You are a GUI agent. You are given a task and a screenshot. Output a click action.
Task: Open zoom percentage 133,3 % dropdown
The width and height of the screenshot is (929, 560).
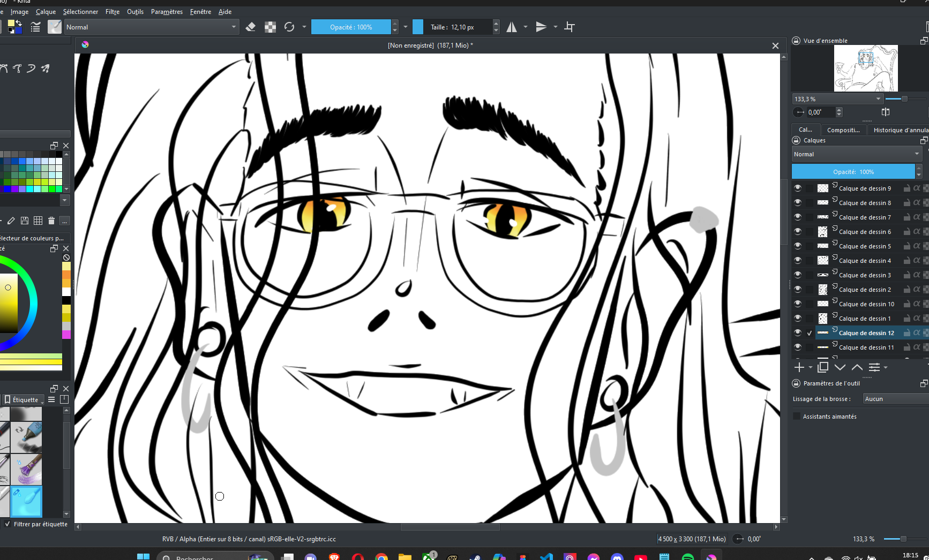tap(838, 99)
